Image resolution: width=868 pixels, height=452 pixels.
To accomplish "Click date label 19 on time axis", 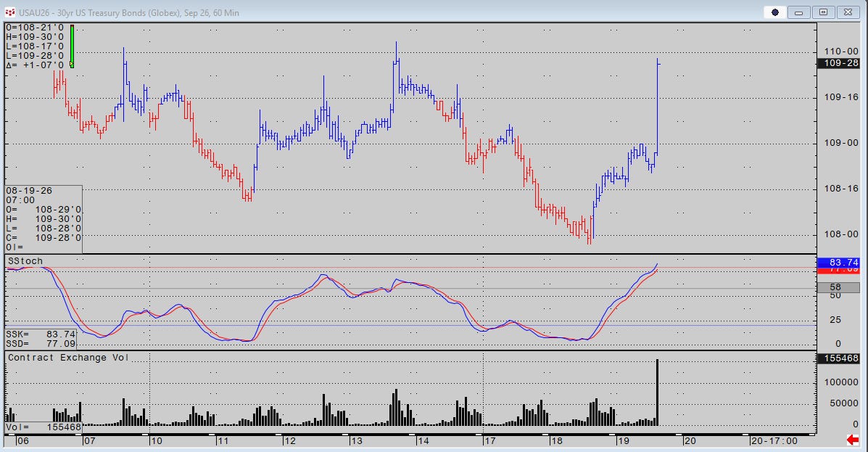I will (x=623, y=441).
